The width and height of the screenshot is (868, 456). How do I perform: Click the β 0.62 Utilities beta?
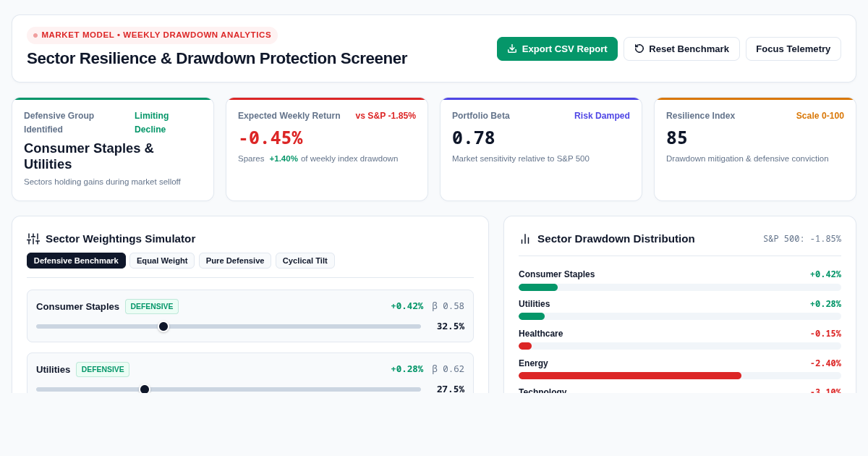448,369
